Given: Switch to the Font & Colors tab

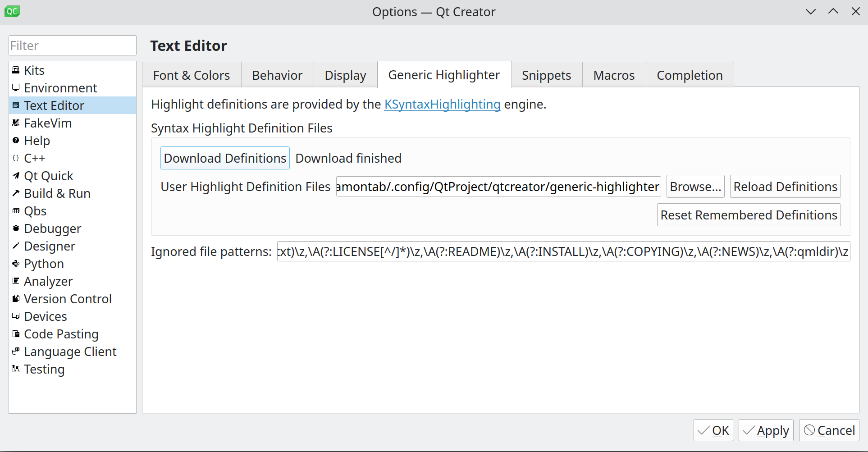Looking at the screenshot, I should point(191,75).
